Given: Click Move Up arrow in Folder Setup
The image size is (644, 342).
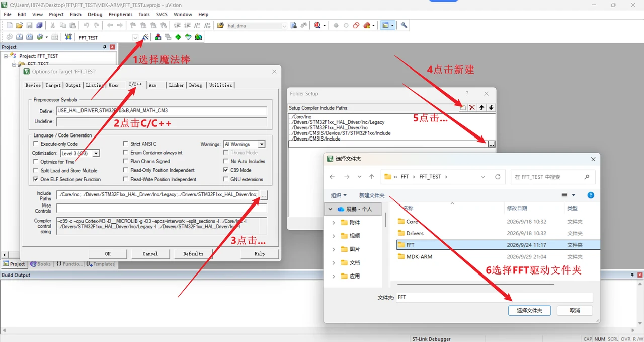Looking at the screenshot, I should coord(481,108).
